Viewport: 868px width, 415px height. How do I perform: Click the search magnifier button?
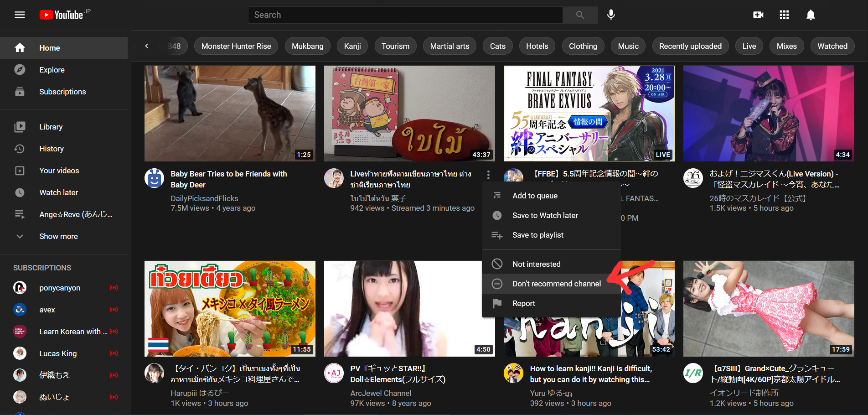(x=580, y=15)
